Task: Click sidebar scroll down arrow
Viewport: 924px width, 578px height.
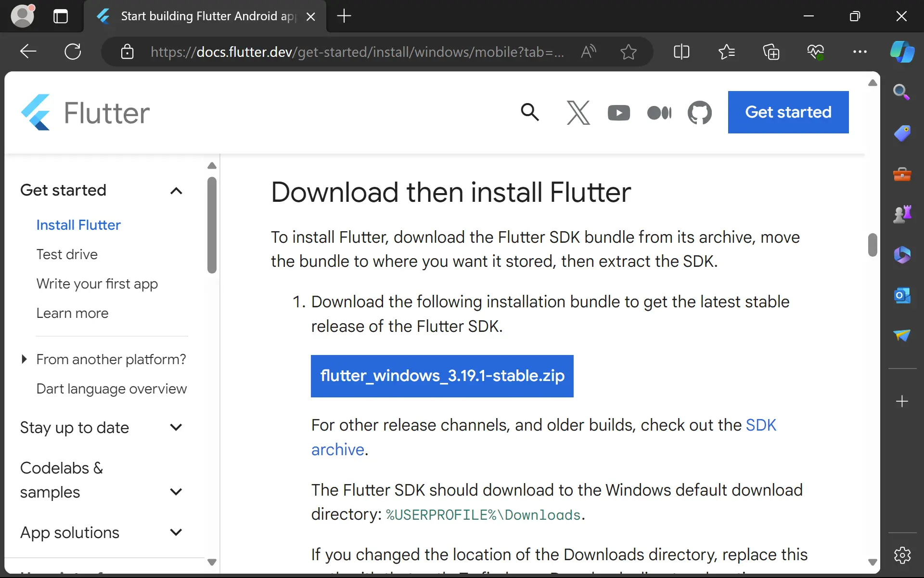Action: tap(212, 562)
